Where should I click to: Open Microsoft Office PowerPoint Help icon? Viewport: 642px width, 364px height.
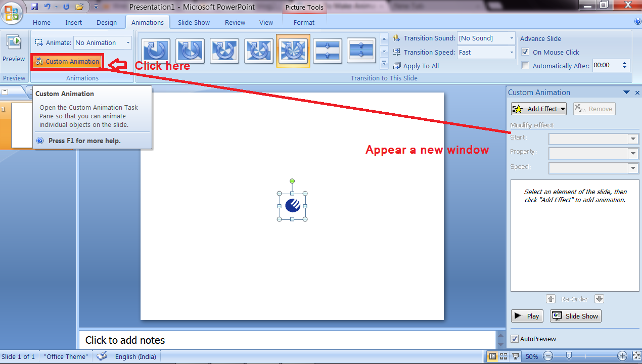(x=637, y=22)
